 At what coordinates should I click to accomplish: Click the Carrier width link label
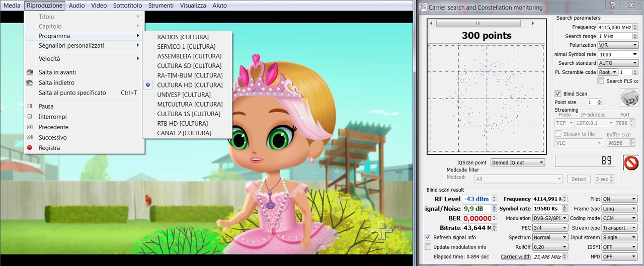[x=516, y=257]
